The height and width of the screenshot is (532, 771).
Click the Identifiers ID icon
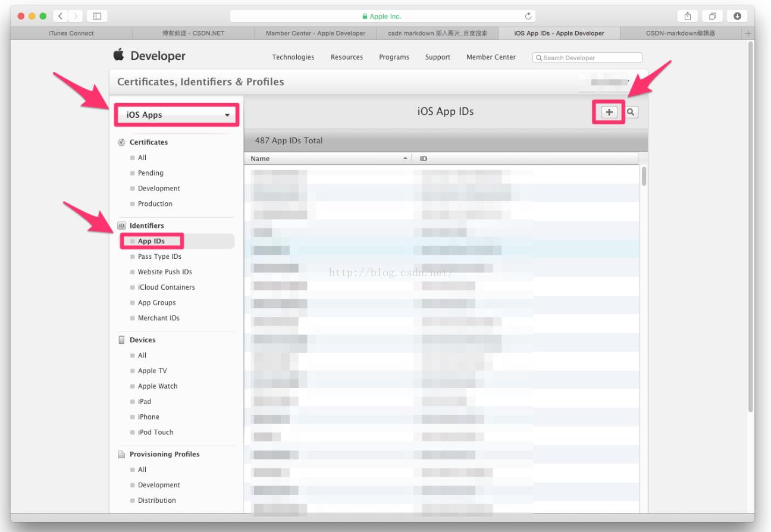(121, 226)
